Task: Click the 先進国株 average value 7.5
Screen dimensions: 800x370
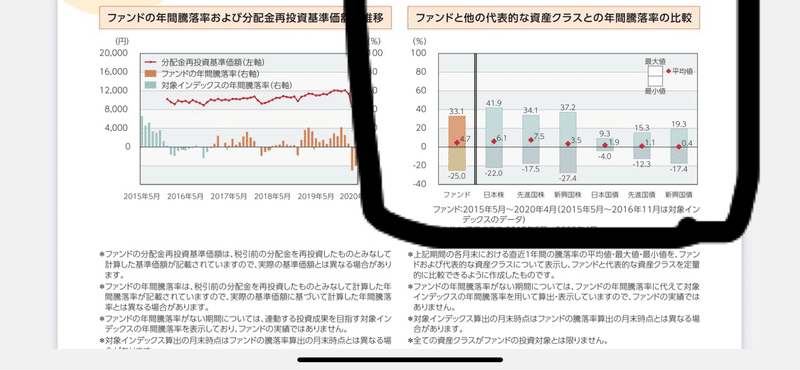Action: [539, 136]
